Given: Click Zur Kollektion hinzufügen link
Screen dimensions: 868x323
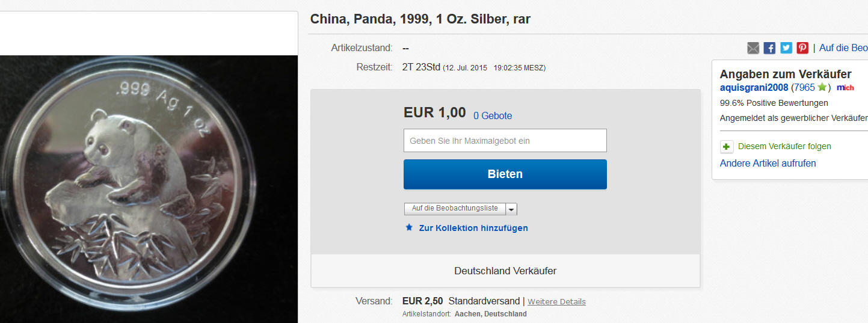Looking at the screenshot, I should pyautogui.click(x=473, y=228).
